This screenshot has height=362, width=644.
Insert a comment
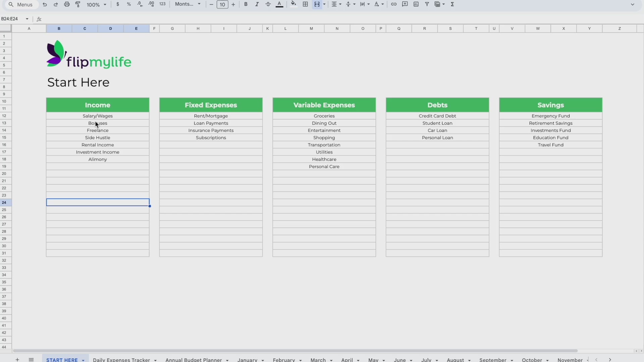(405, 4)
